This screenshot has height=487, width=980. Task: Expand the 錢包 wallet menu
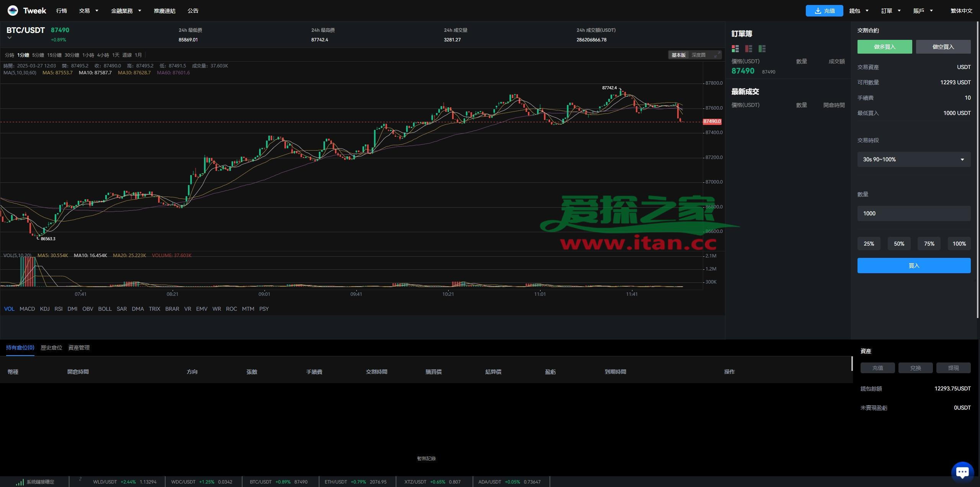pos(859,11)
